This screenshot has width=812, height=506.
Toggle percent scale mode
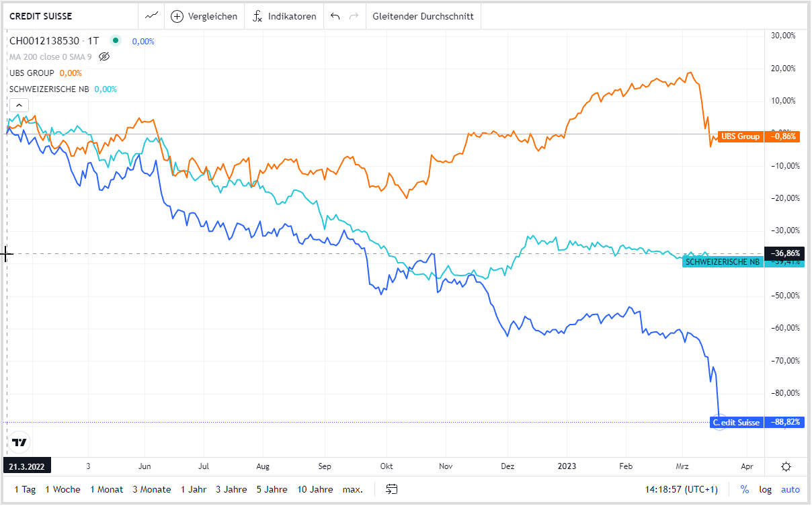(745, 489)
